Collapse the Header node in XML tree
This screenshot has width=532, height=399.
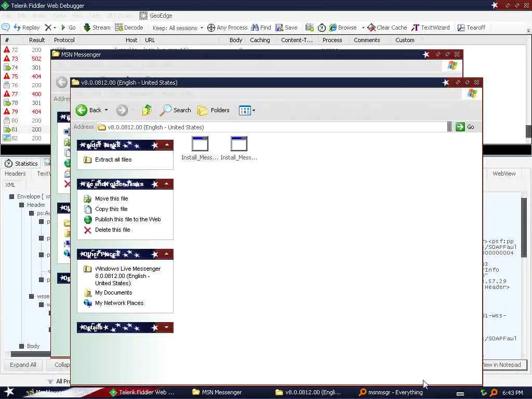click(22, 205)
